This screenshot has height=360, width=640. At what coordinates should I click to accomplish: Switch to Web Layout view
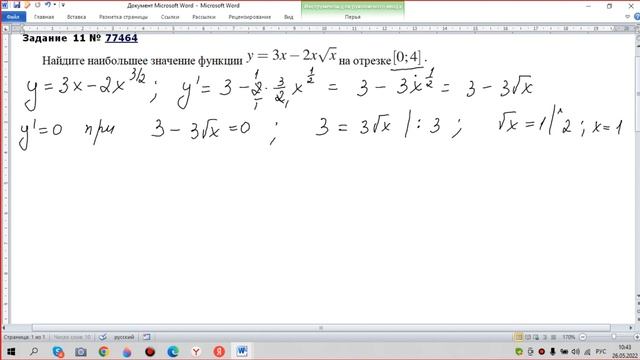point(536,337)
